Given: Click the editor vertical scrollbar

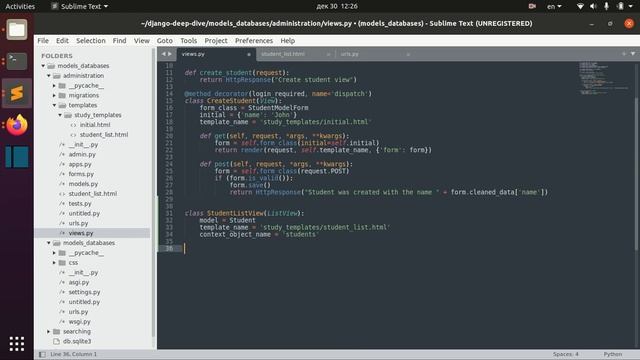Looking at the screenshot, I should pyautogui.click(x=637, y=175).
